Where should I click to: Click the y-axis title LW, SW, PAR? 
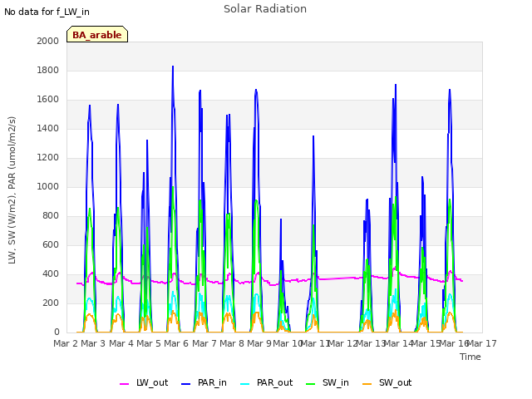click(12, 190)
